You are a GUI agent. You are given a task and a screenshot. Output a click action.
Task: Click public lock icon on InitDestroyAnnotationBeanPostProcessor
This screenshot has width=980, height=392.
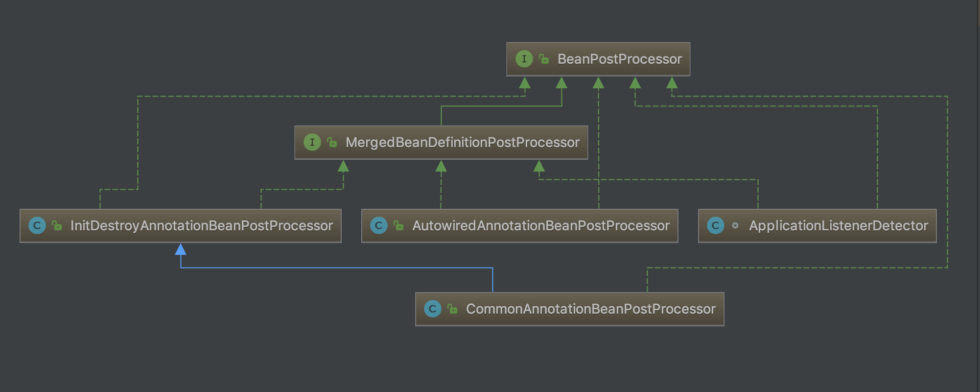click(x=57, y=225)
